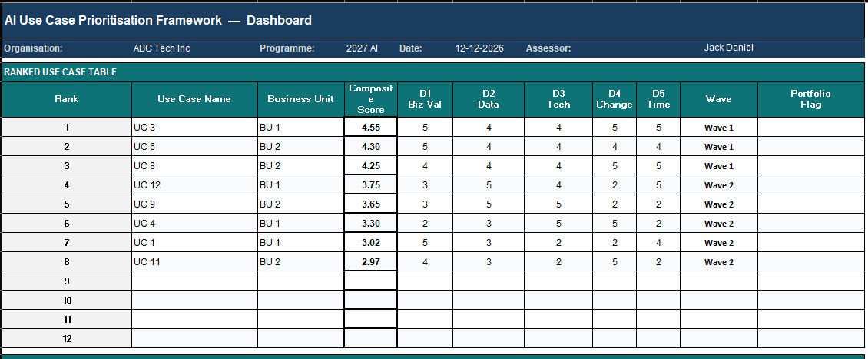Select assessor name Jack Daniel
868x359 pixels.
click(x=728, y=48)
